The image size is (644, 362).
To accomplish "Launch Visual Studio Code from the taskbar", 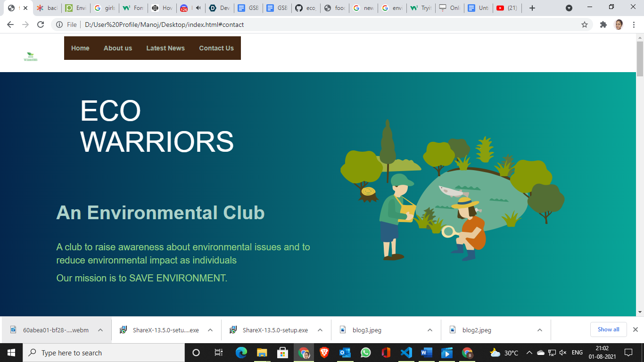I will [x=406, y=353].
